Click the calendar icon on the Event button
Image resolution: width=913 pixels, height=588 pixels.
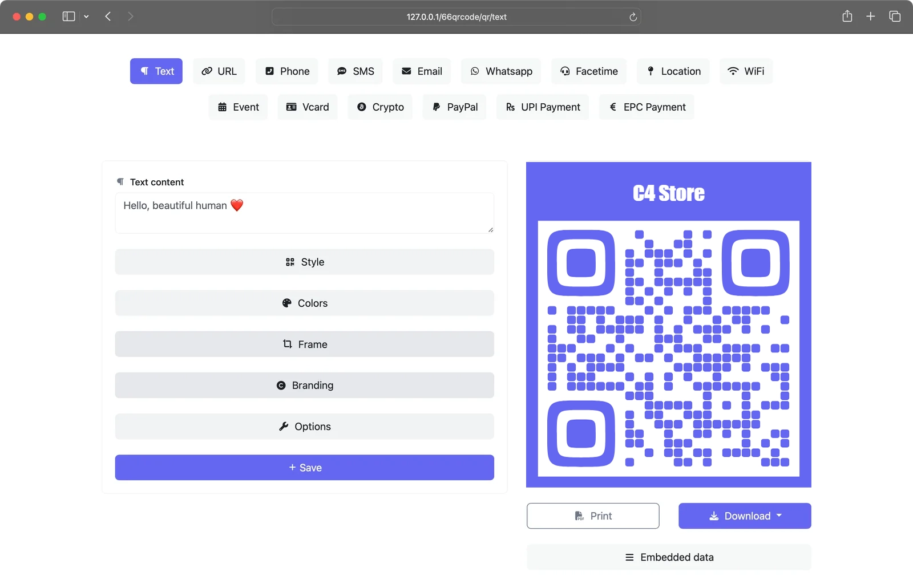223,107
